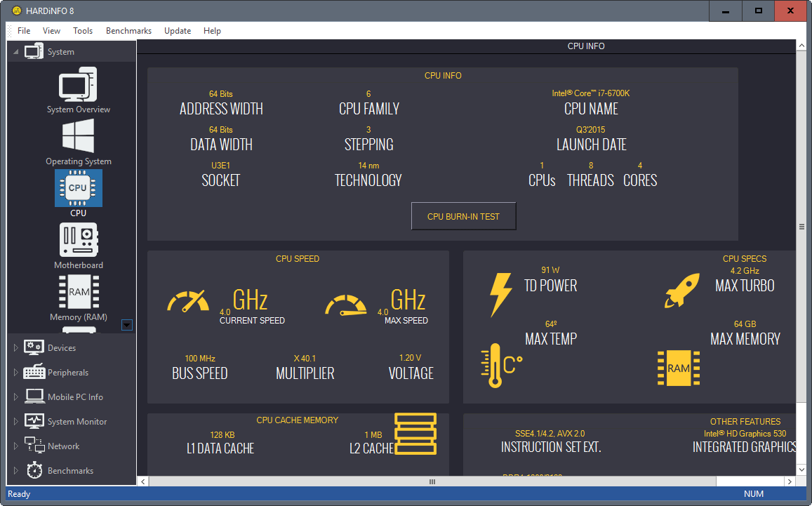Image resolution: width=812 pixels, height=506 pixels.
Task: Click the current speed gauge icon
Action: pyautogui.click(x=188, y=301)
